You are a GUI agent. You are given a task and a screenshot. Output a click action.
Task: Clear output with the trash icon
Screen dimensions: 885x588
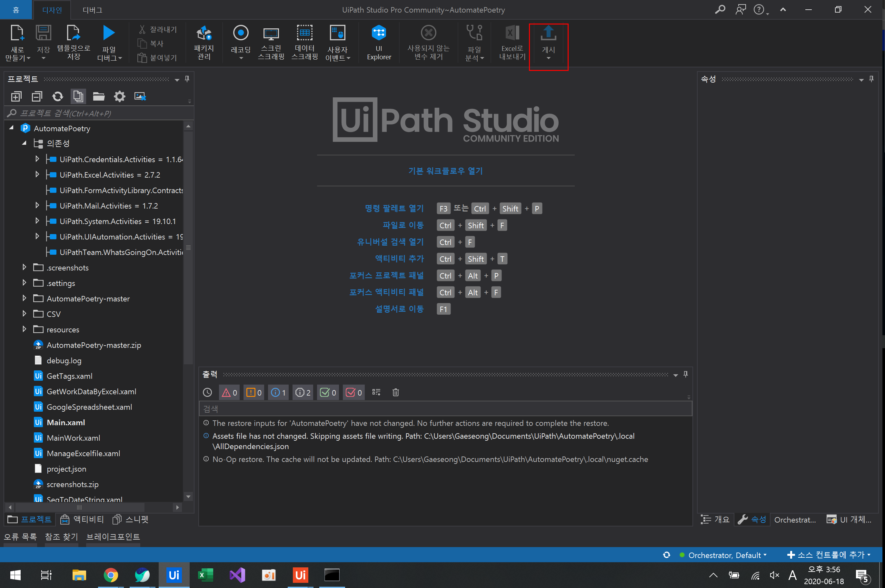coord(395,392)
